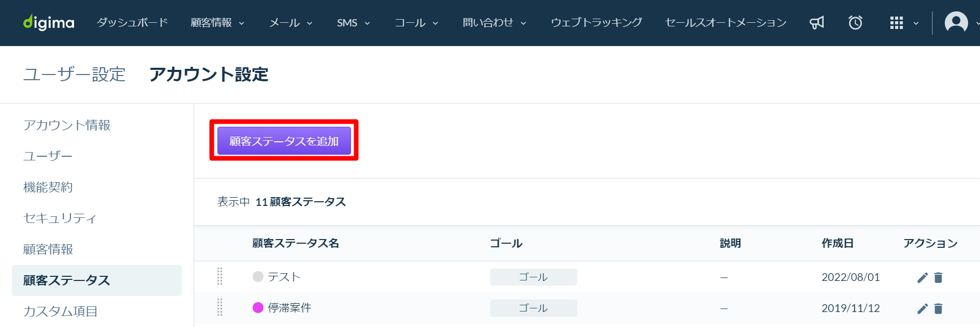Open the megaphone announcements icon
Viewport: 980px width, 327px height.
point(817,23)
